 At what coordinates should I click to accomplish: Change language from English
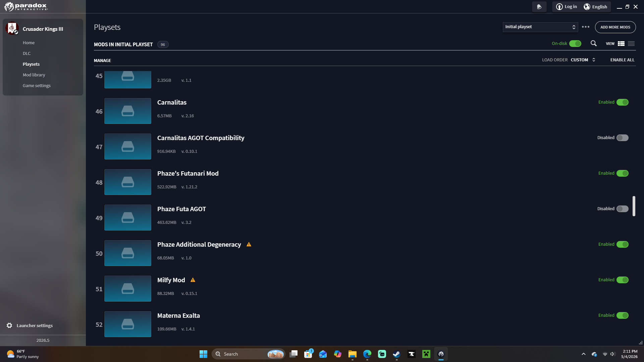[595, 7]
